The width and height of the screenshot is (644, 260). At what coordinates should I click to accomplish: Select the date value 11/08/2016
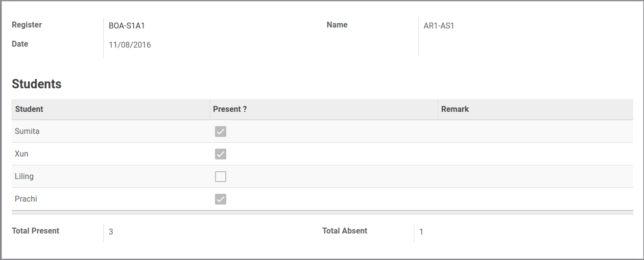130,45
